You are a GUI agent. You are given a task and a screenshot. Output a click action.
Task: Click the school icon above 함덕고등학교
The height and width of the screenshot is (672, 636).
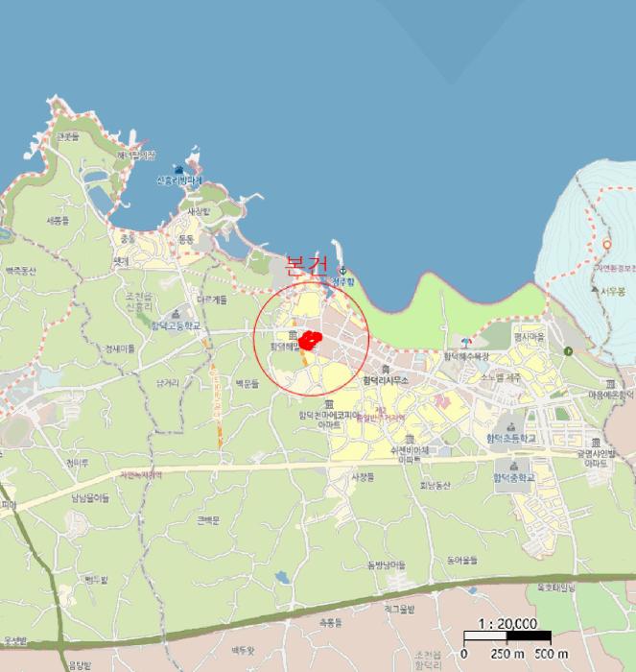176,313
